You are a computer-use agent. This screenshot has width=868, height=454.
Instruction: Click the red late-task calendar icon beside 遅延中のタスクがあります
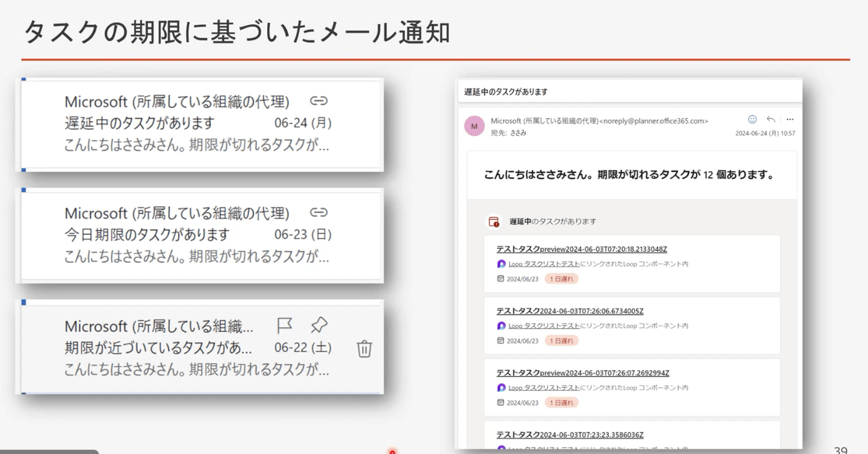pyautogui.click(x=494, y=221)
